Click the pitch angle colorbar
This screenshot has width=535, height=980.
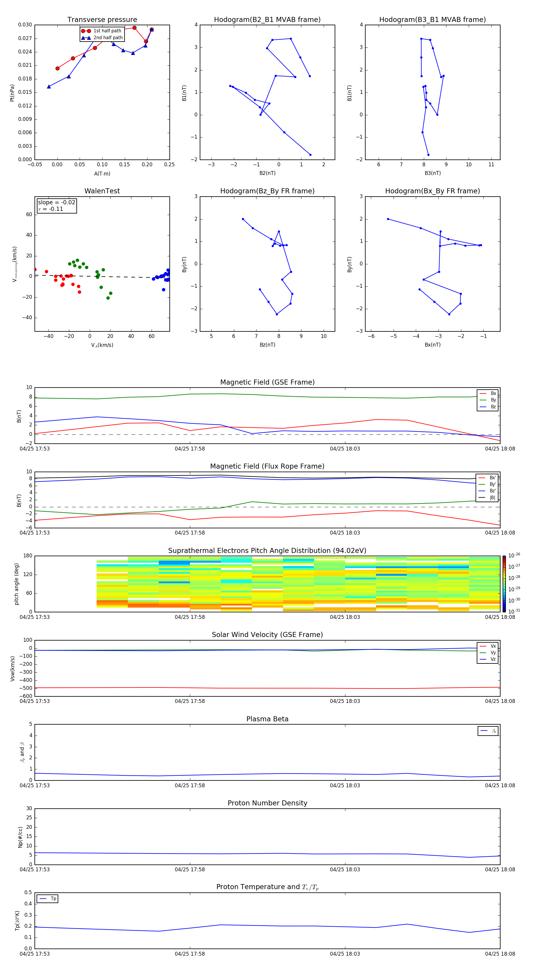[x=504, y=584]
